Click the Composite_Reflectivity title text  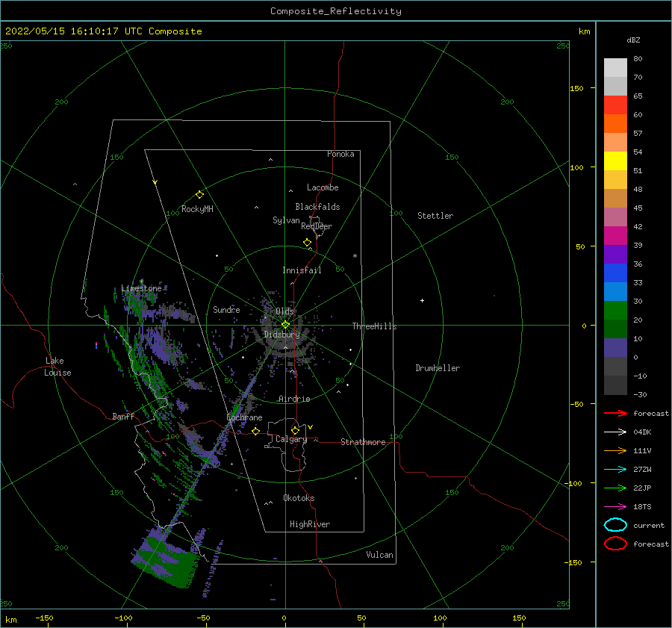click(x=336, y=11)
